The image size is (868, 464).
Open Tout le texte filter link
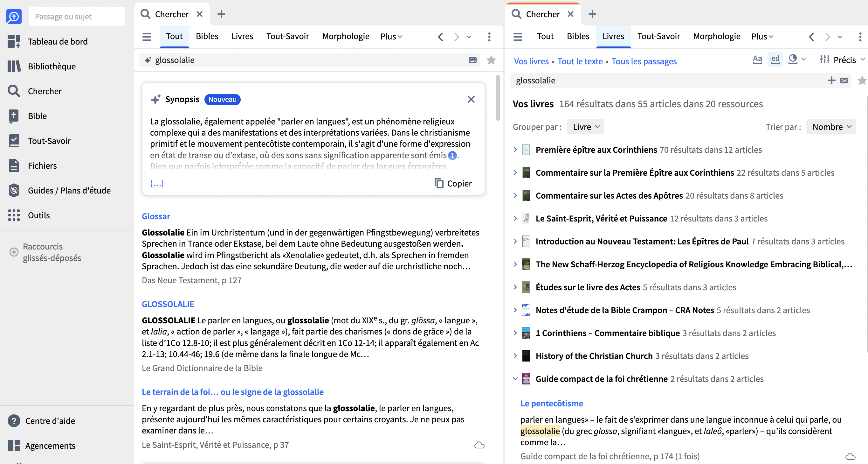(x=580, y=61)
